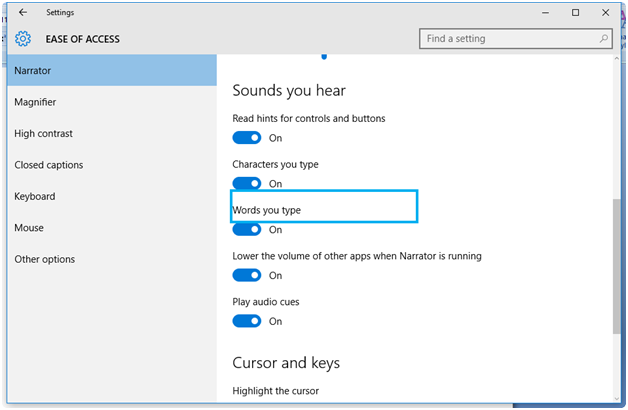Click the Find a setting search box
Screen dimensions: 628x410
click(x=508, y=39)
